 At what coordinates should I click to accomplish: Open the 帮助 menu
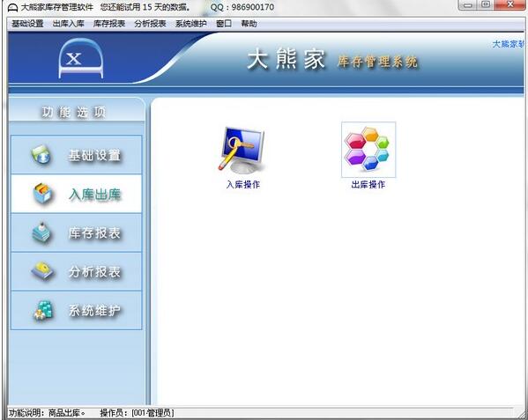point(249,24)
